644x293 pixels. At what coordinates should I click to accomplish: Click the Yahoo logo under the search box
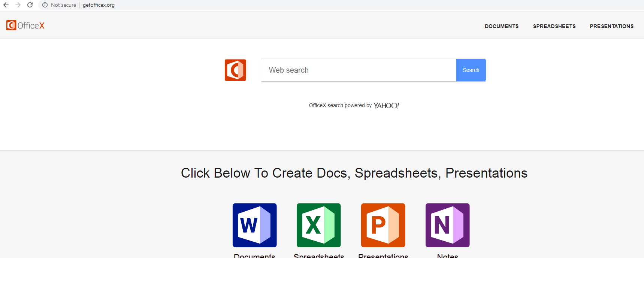point(386,106)
